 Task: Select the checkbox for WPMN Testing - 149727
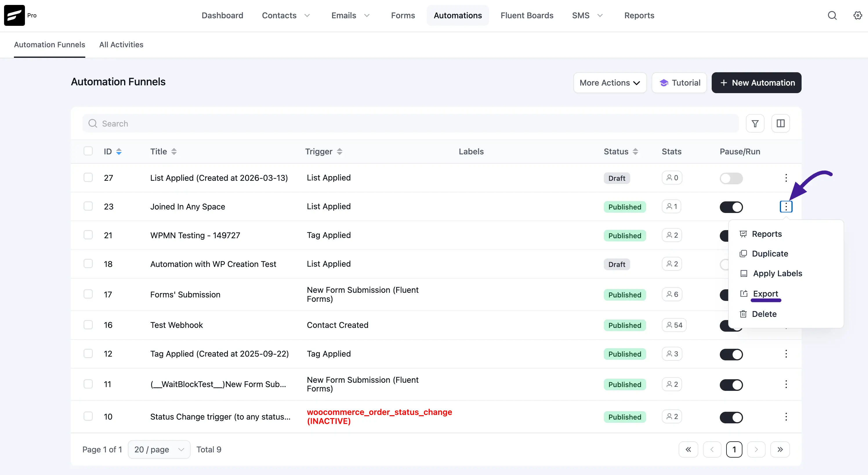[88, 235]
